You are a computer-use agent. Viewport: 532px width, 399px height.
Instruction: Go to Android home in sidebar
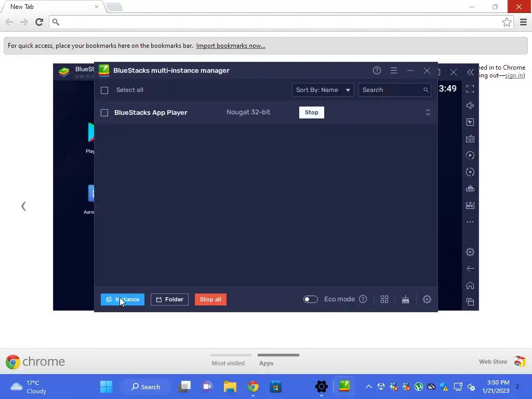click(470, 285)
